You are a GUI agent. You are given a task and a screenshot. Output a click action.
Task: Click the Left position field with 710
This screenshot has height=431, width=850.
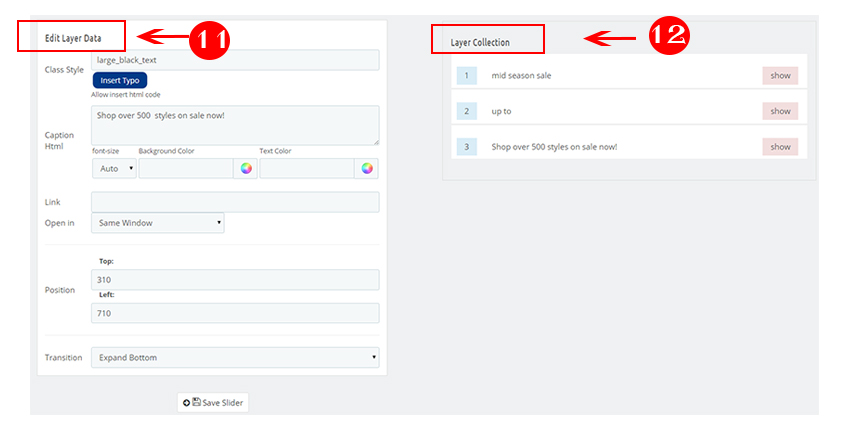(235, 313)
